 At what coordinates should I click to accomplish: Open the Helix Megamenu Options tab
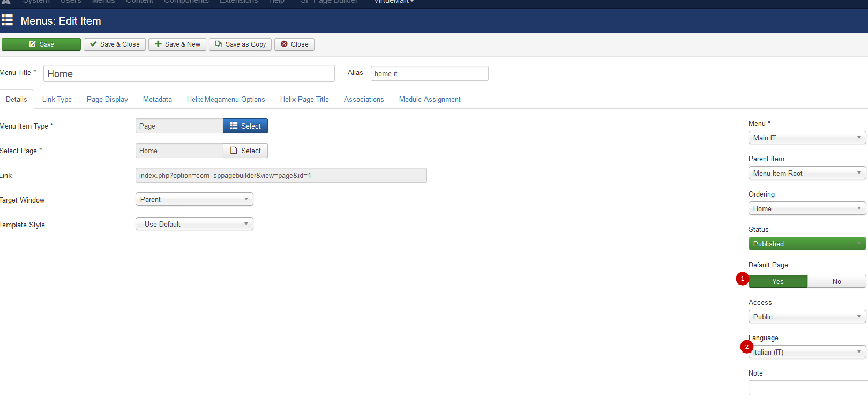(226, 99)
